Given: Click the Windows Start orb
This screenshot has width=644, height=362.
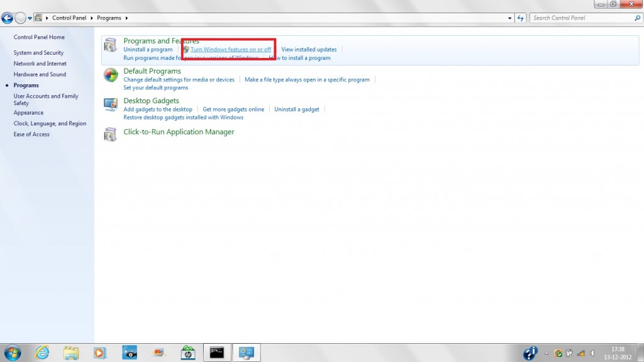Looking at the screenshot, I should pyautogui.click(x=12, y=352).
